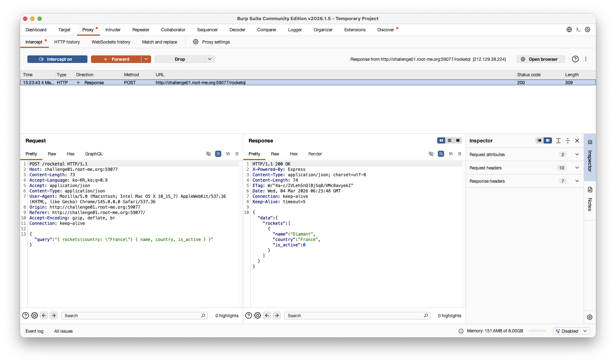Screen dimensions: 616x364
Task: Focus the Request search field
Action: (x=135, y=315)
